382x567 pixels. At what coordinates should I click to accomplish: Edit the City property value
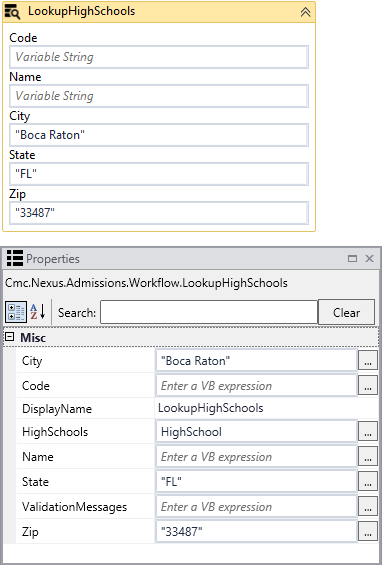(x=256, y=361)
